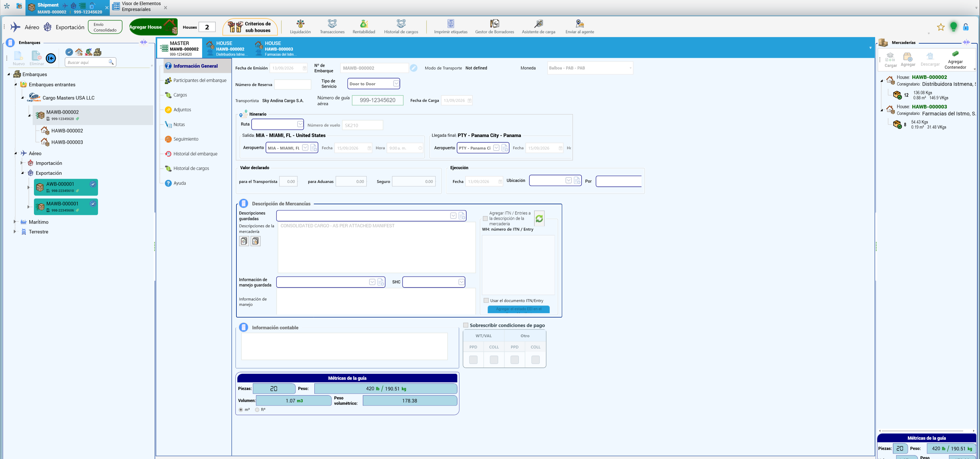The width and height of the screenshot is (980, 459).
Task: Click the Número de Reserva input field
Action: point(292,84)
